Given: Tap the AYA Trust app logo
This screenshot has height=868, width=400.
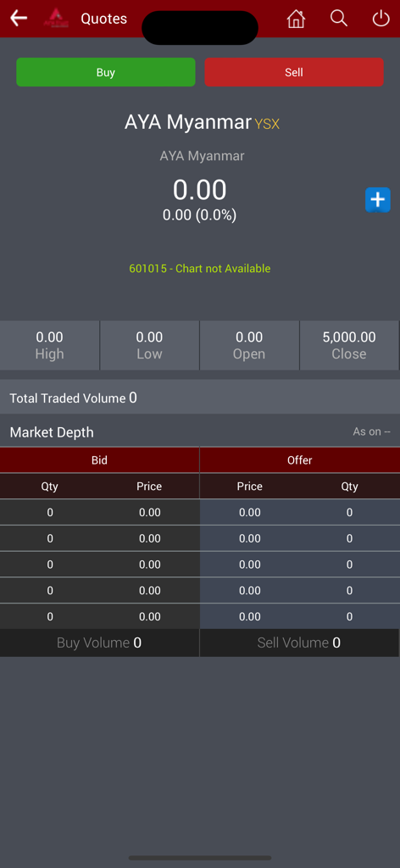Looking at the screenshot, I should (x=55, y=18).
